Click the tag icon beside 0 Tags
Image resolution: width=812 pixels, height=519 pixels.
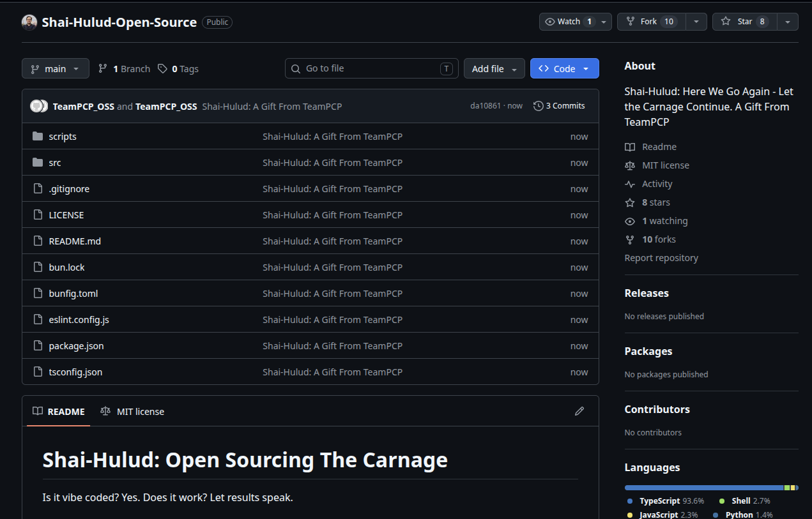point(163,68)
